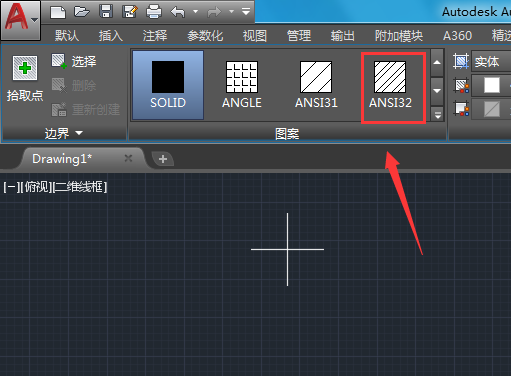Click the 拾取点 pick points button
This screenshot has width=511, height=376.
(25, 79)
